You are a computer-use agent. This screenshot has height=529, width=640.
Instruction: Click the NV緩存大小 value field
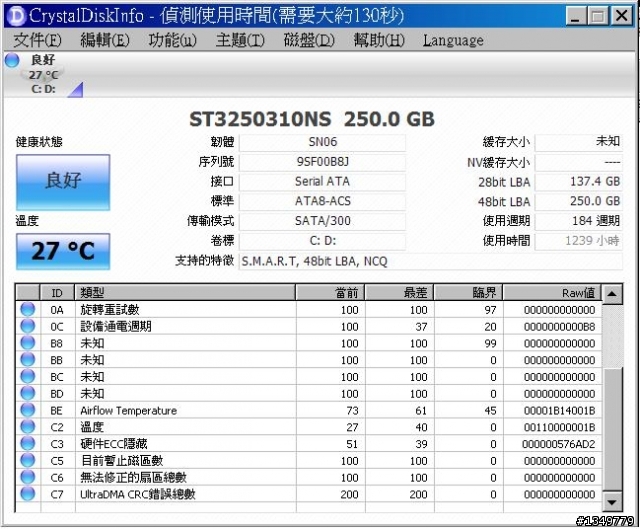pyautogui.click(x=579, y=162)
